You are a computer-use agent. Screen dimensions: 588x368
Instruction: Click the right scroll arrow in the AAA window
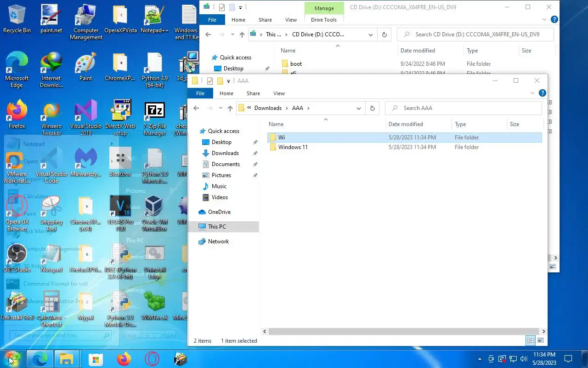click(543, 331)
